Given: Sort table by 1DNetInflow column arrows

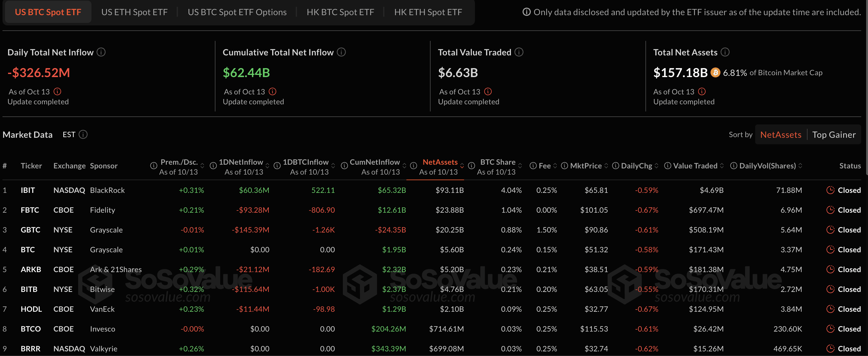Looking at the screenshot, I should [x=268, y=166].
